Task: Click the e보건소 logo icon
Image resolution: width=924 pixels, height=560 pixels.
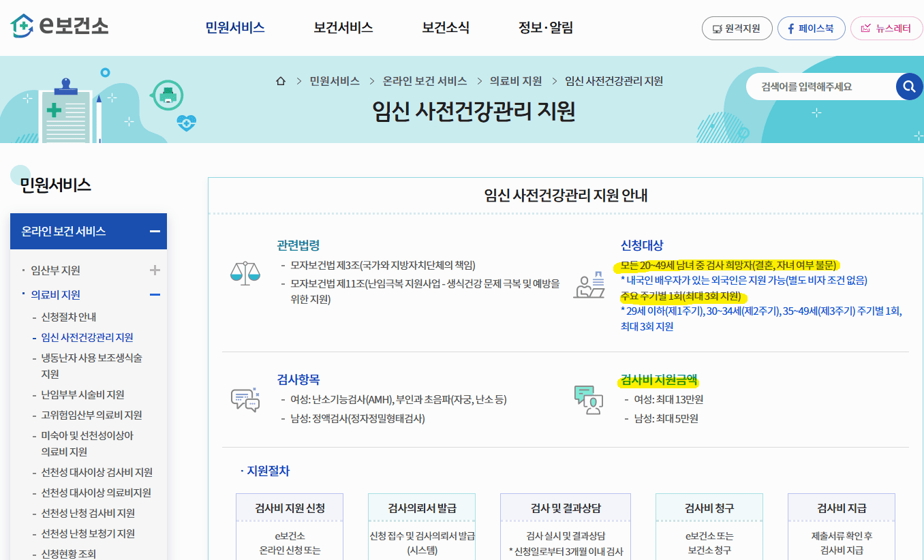Action: point(21,27)
